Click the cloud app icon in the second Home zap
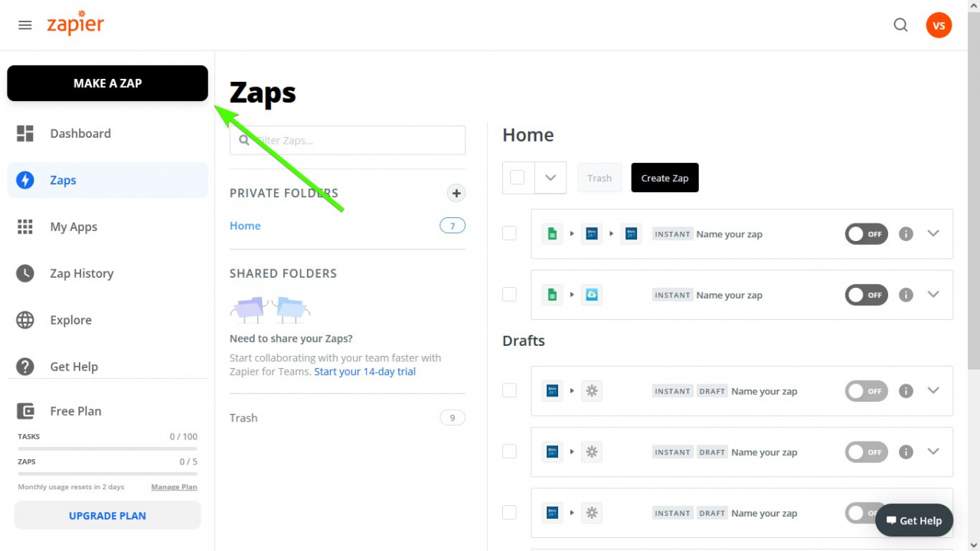The image size is (980, 551). click(591, 295)
